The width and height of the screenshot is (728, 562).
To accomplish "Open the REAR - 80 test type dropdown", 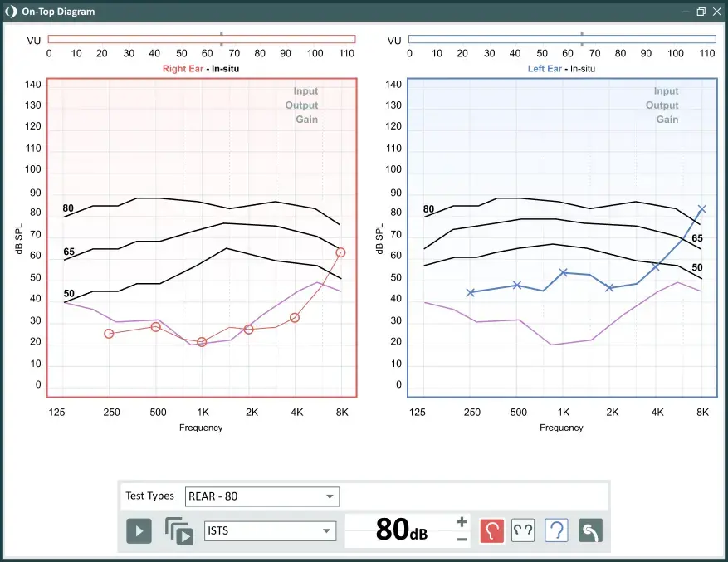I will coord(262,496).
